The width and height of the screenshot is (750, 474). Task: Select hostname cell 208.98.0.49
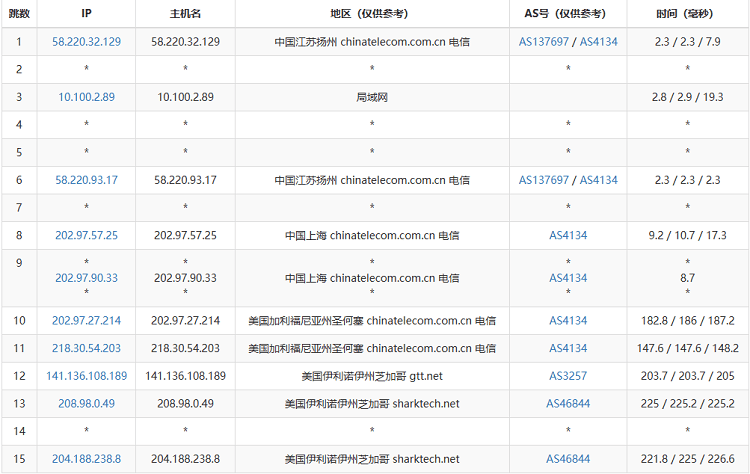(185, 404)
